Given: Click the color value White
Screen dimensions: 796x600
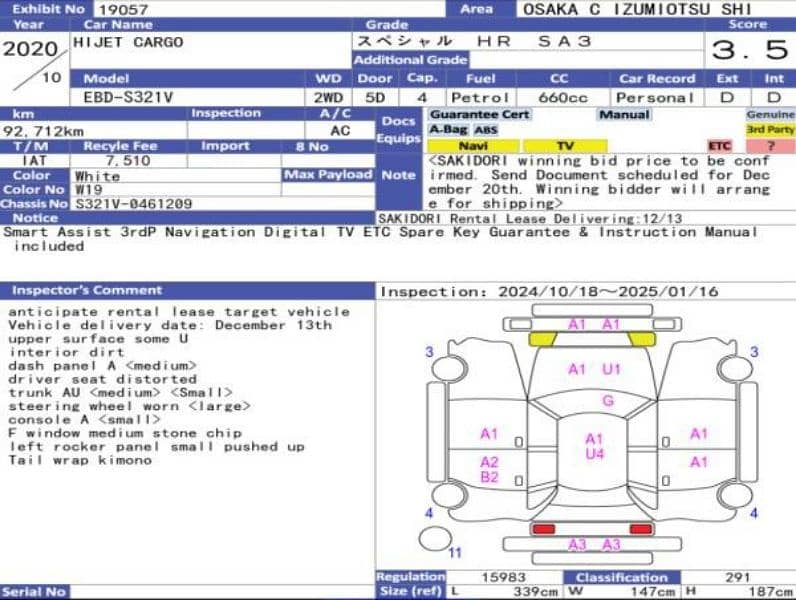Looking at the screenshot, I should point(97,176).
